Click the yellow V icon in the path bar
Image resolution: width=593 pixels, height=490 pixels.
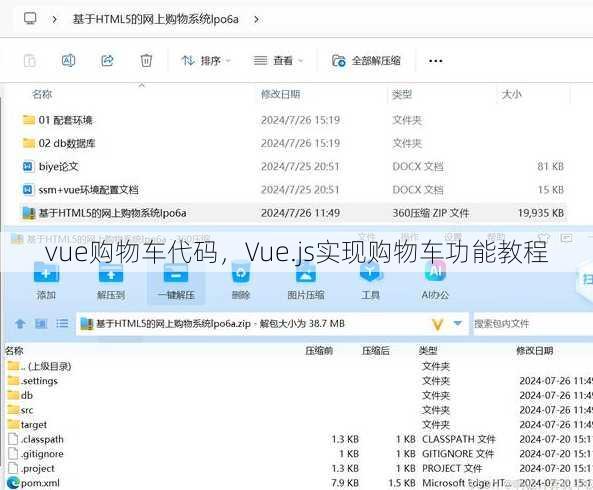438,324
